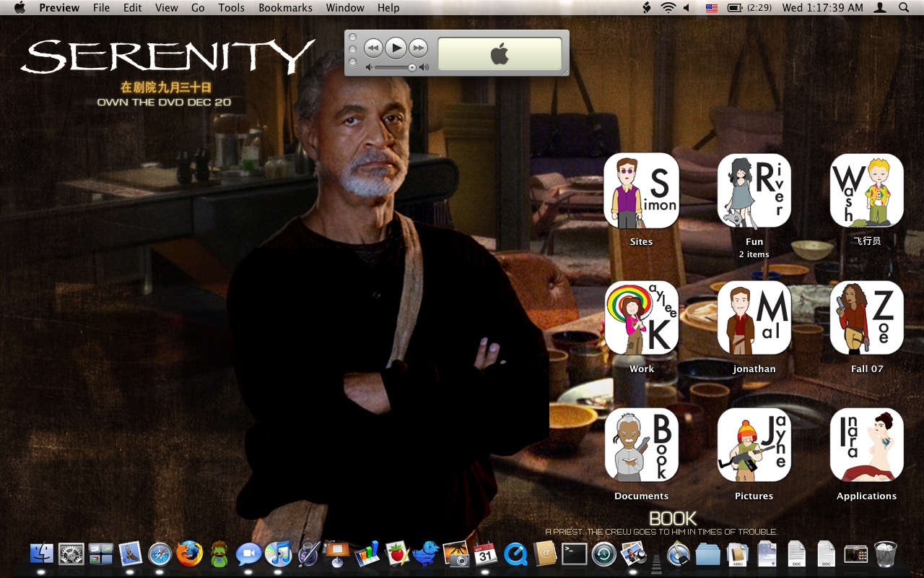Screen dimensions: 924x578
Task: Launch Spaces from the dock
Action: 100,554
